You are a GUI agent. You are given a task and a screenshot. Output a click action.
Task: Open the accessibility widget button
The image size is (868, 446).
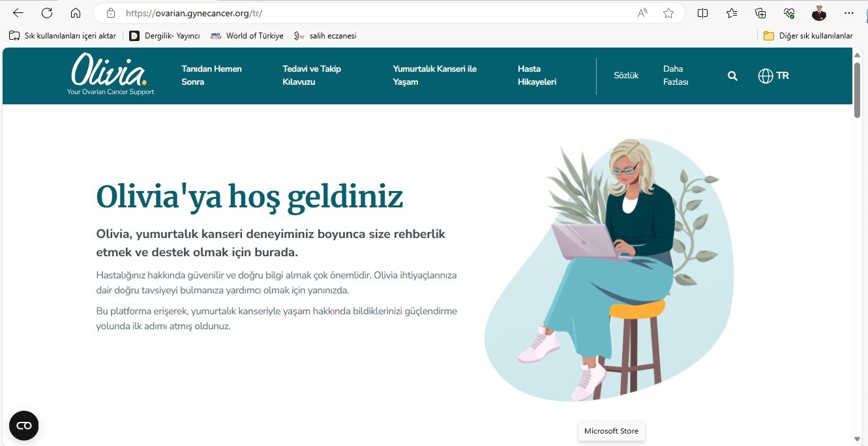point(24,426)
